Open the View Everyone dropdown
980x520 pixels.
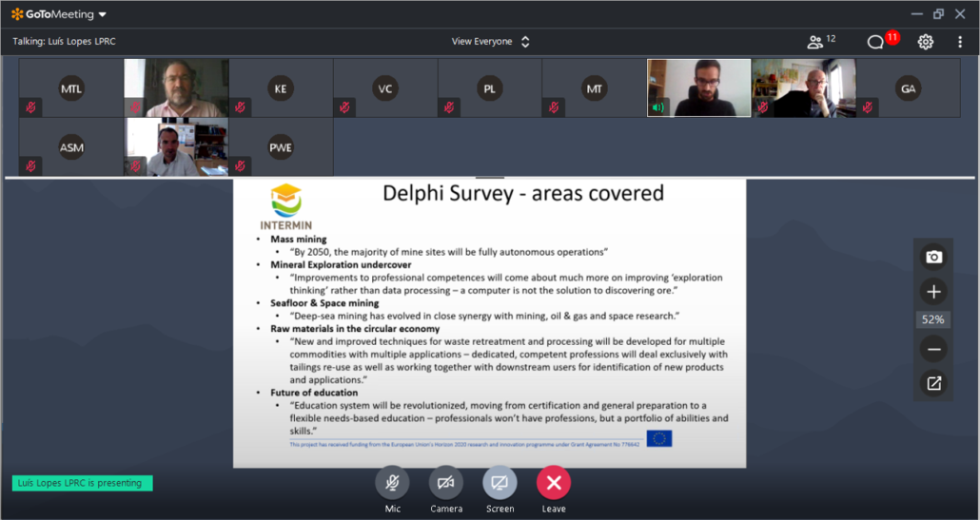pos(490,42)
